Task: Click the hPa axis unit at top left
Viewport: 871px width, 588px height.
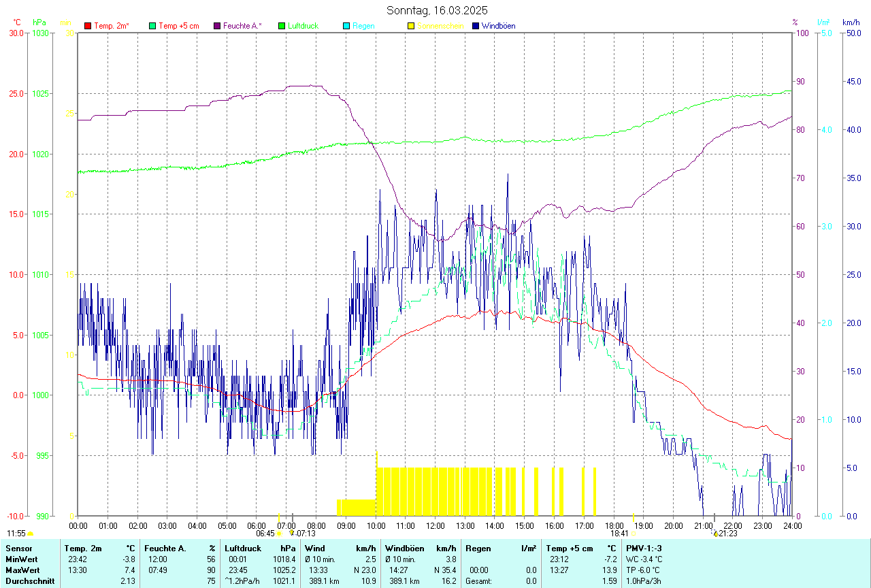Action: point(39,22)
